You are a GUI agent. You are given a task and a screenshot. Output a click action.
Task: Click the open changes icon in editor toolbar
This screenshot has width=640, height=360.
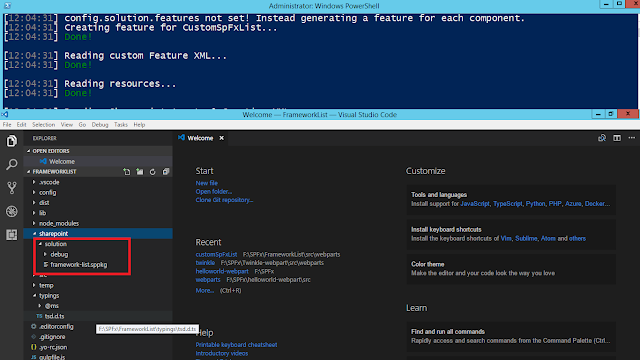tap(602, 138)
